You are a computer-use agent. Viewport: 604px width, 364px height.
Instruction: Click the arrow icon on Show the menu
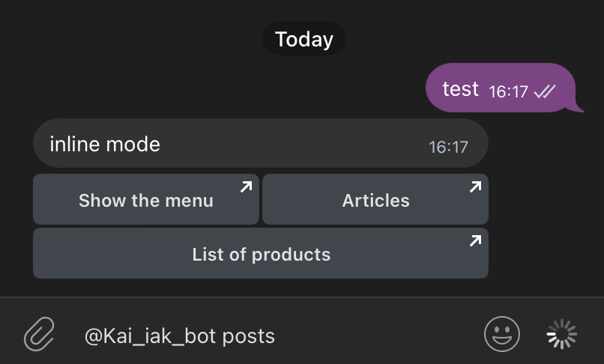[246, 186]
